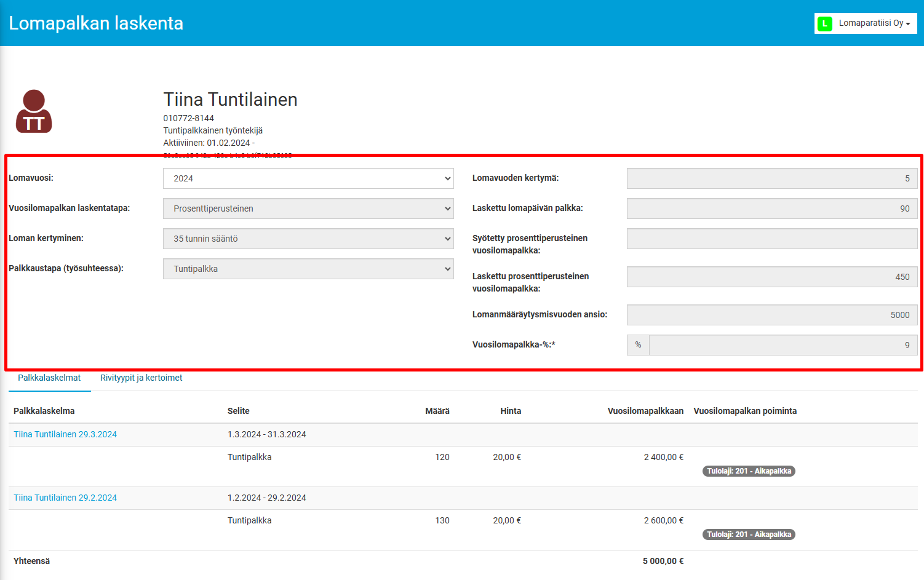Click the Laskettu prosenttiperusteinen vuosilomapalkka field
The height and width of the screenshot is (580, 924).
pos(772,277)
